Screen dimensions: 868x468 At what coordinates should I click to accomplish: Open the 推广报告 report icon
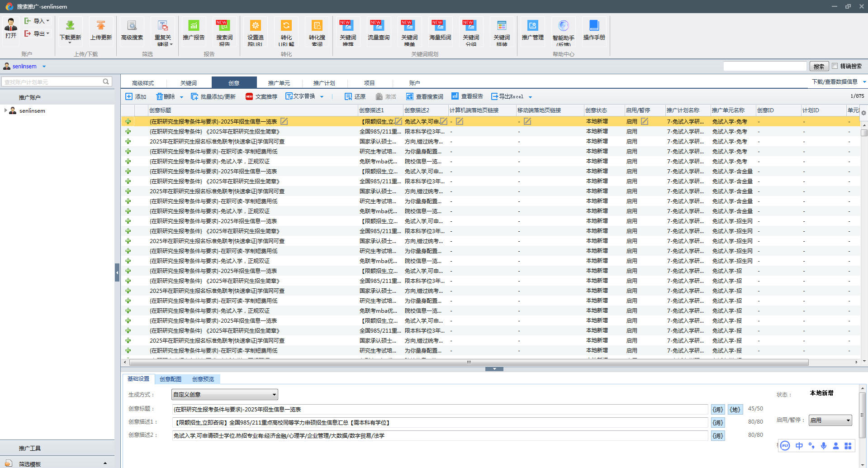194,26
